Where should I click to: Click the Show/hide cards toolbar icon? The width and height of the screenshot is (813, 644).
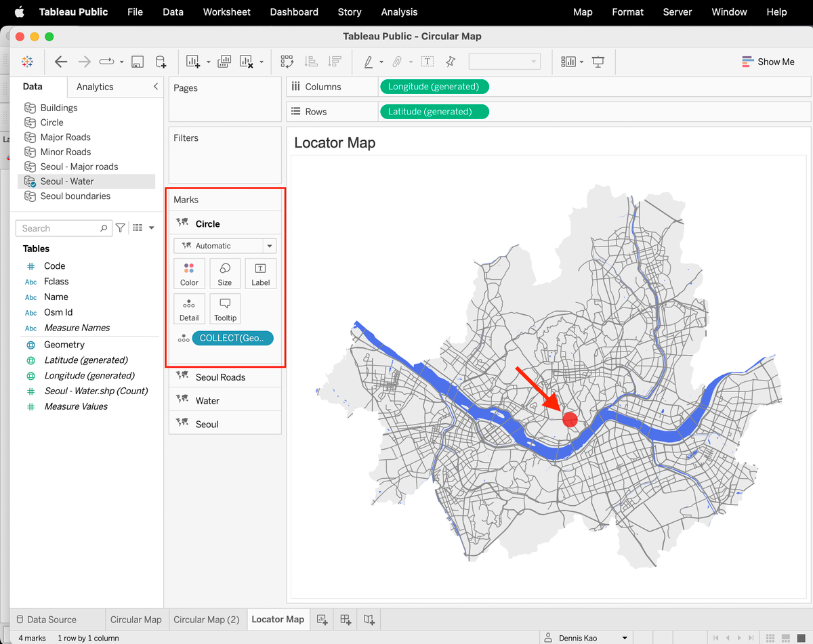point(568,62)
